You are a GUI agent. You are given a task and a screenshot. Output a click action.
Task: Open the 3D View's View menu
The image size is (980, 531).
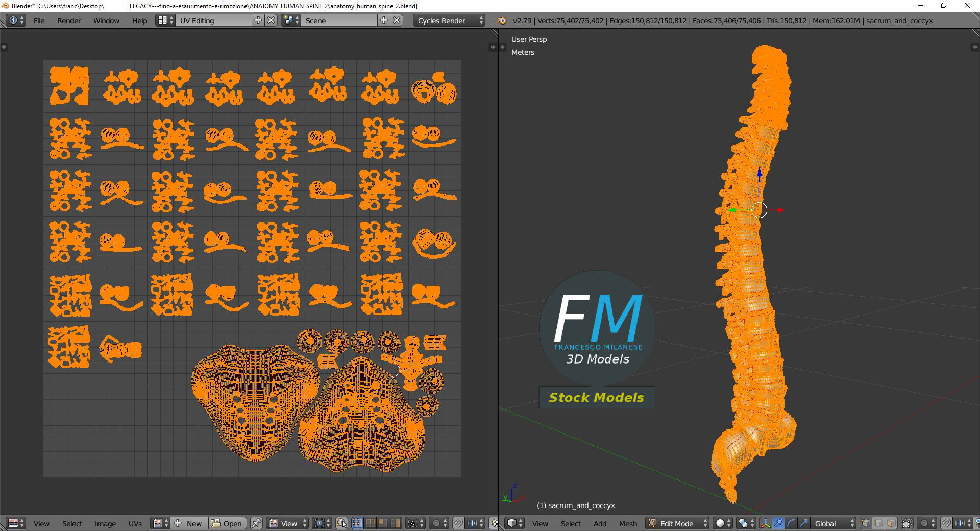click(540, 523)
